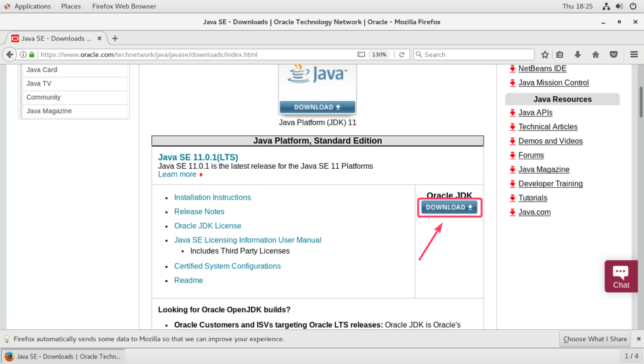
Task: Open downloads via the toolbar arrow icon
Action: [577, 55]
